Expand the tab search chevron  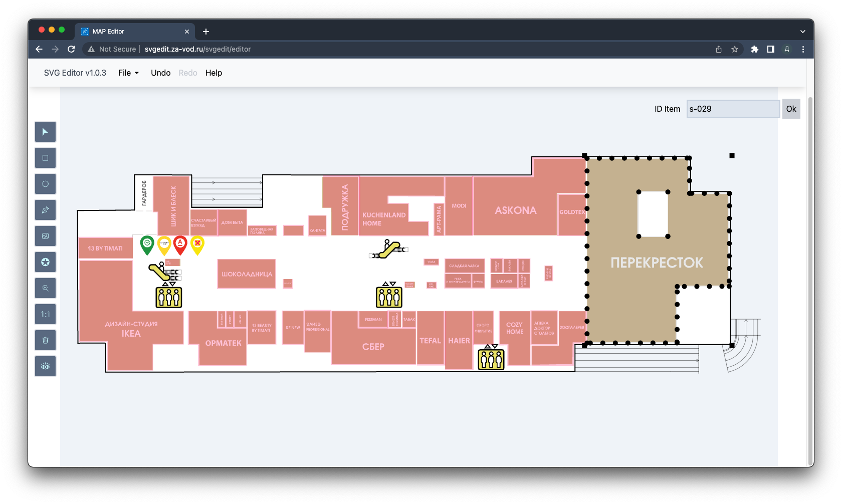[x=803, y=32]
